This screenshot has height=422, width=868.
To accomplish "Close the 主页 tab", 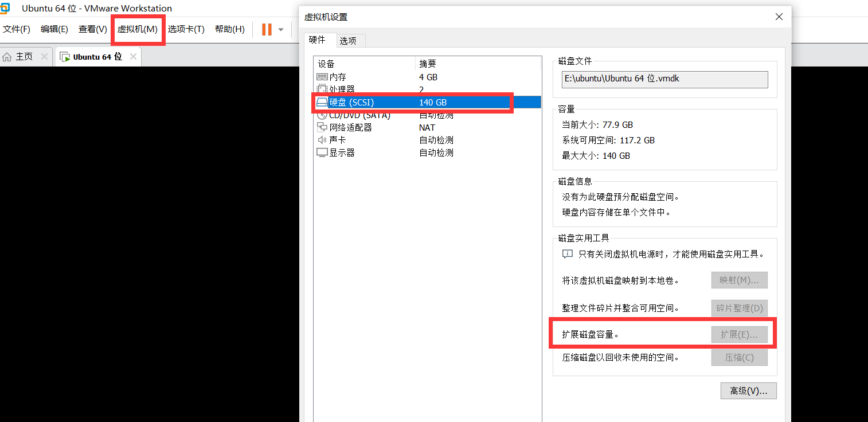I will click(x=44, y=57).
